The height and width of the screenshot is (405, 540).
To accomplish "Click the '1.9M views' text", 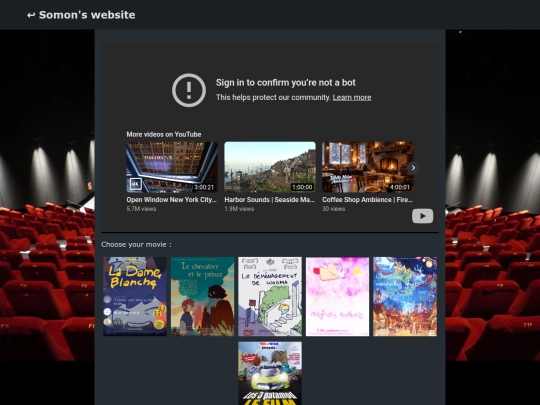I will [239, 209].
